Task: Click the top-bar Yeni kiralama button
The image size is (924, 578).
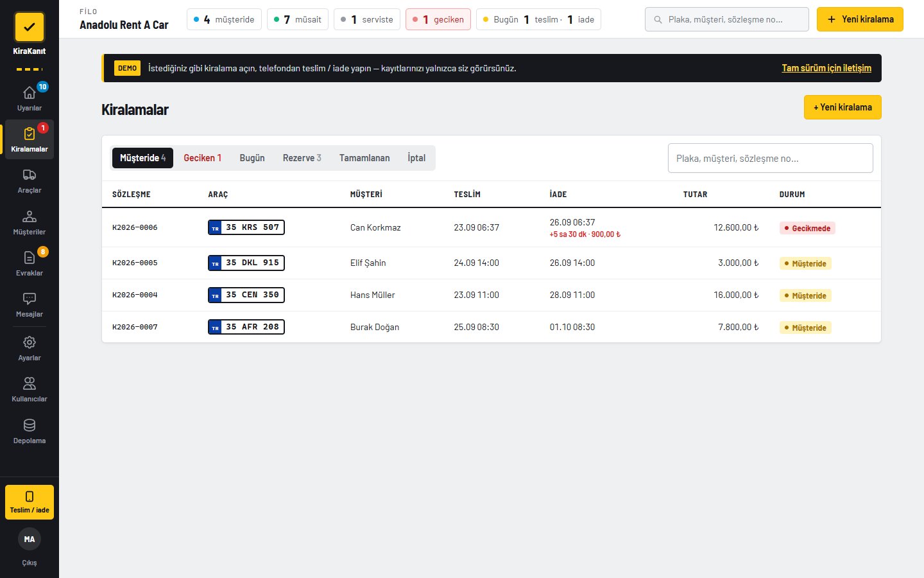Action: (860, 19)
